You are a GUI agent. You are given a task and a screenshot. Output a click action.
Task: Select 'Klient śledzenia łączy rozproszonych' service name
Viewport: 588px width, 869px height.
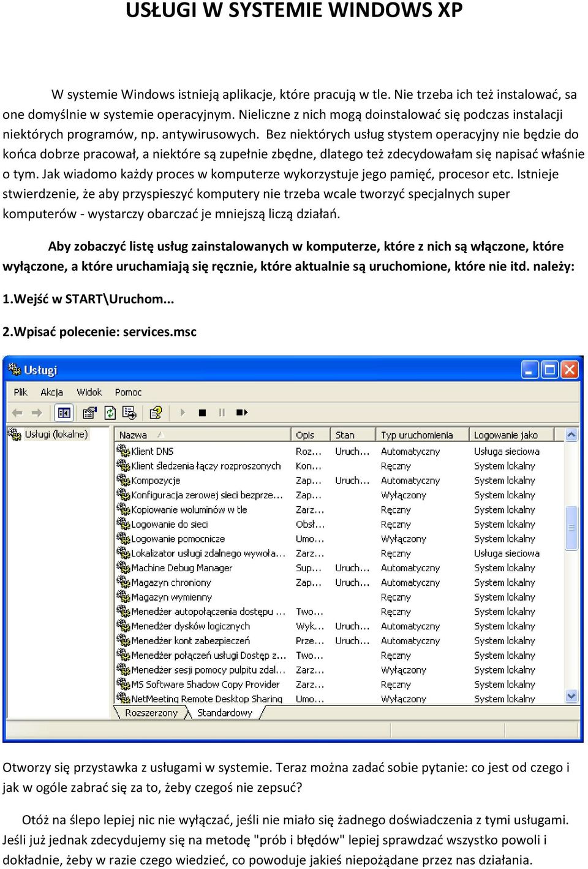point(206,466)
